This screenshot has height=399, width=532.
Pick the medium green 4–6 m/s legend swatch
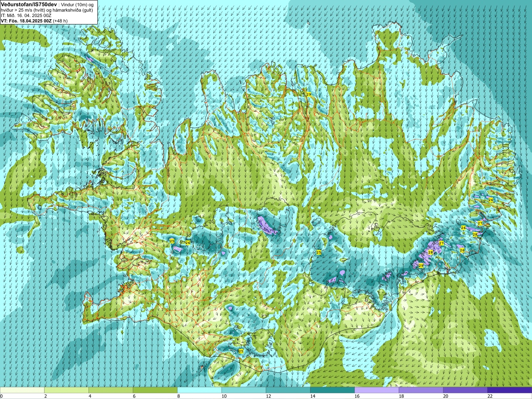point(111,390)
